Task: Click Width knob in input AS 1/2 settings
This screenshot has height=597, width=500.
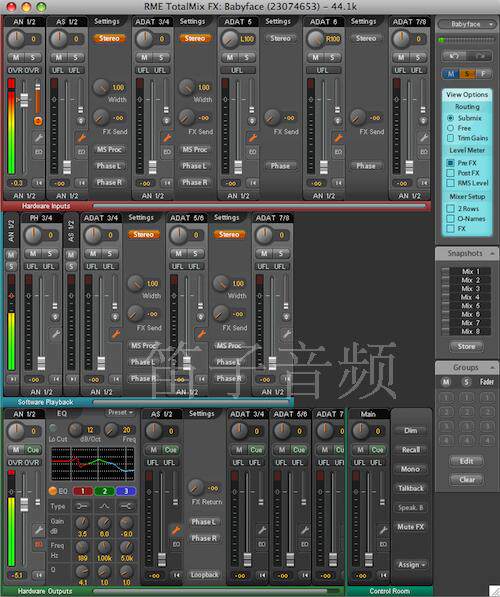Action: [101, 87]
